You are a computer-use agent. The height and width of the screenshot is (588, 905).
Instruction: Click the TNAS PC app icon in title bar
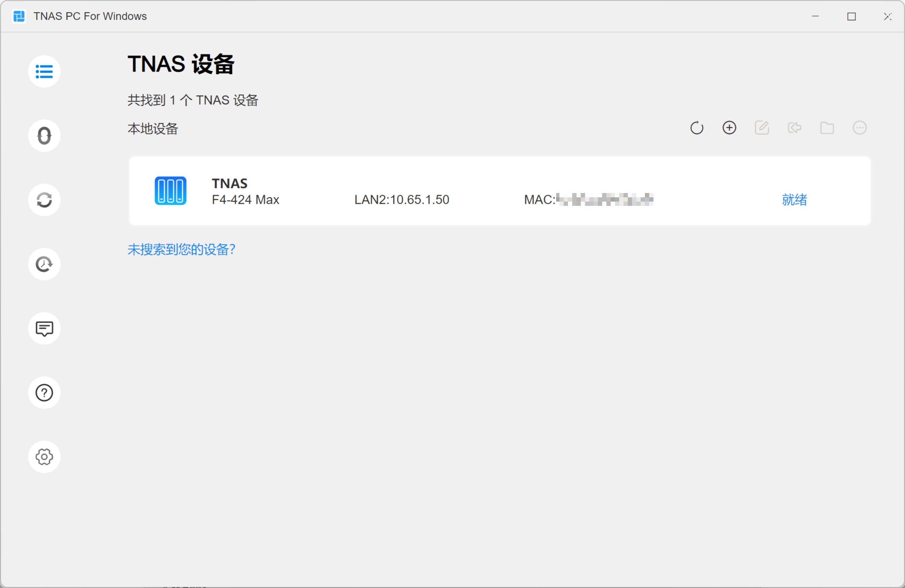click(x=19, y=16)
